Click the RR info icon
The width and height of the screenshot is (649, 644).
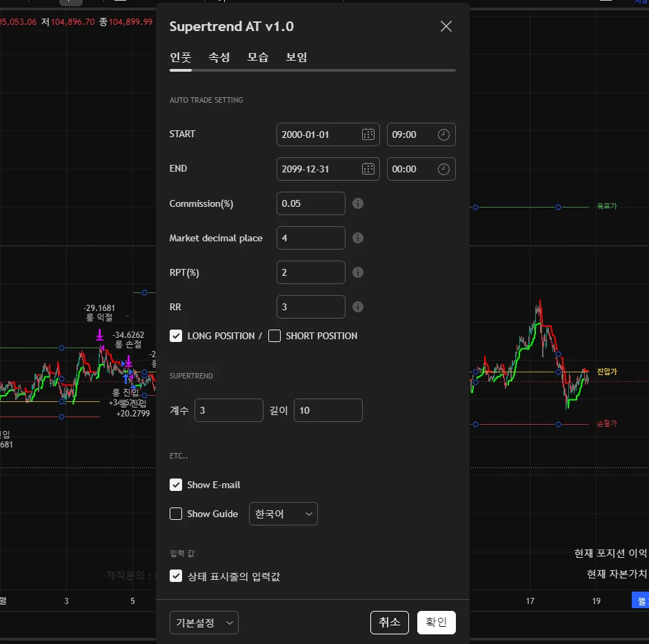[x=358, y=307]
